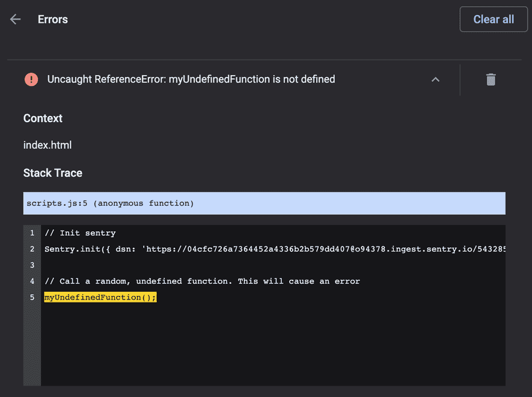Click the Stack Trace heading
Viewport: 532px width, 397px height.
(x=52, y=173)
